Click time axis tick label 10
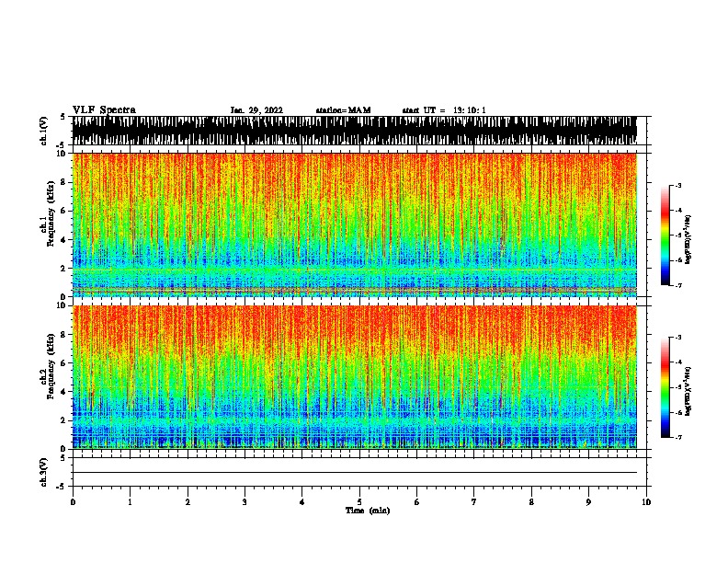The height and width of the screenshot is (563, 728). point(646,502)
